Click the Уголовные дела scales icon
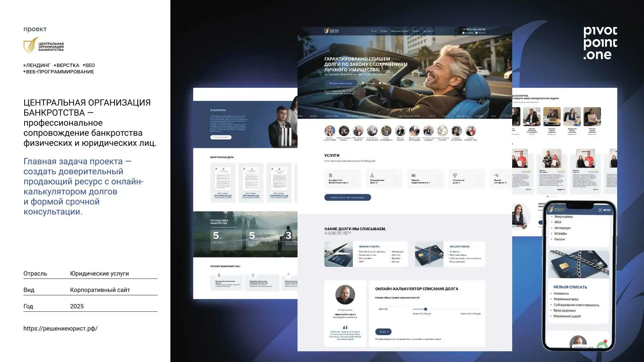 (x=455, y=175)
